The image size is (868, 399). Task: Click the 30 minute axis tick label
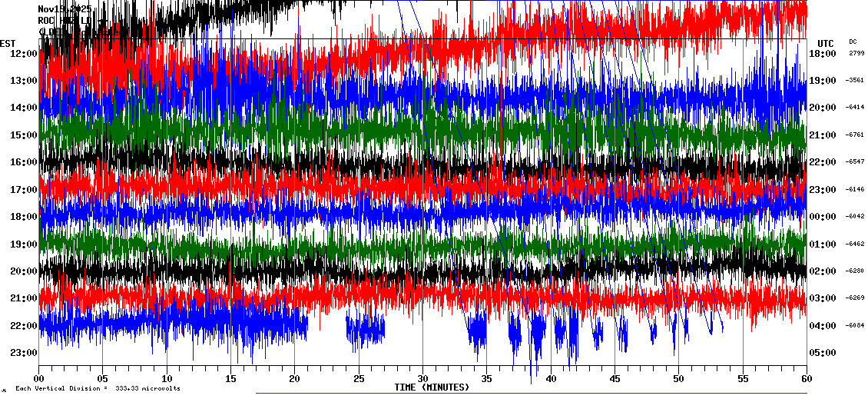pos(422,379)
